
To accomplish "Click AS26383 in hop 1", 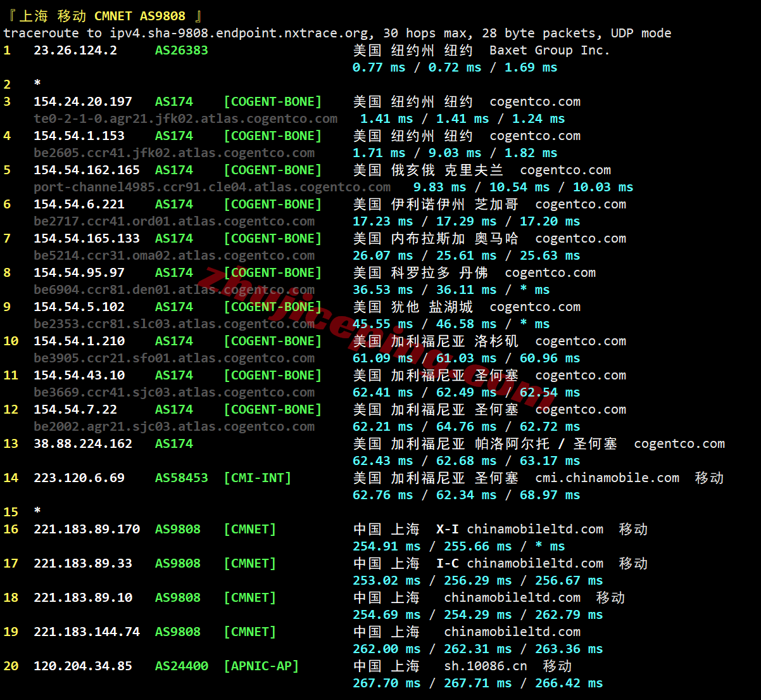I will (182, 50).
